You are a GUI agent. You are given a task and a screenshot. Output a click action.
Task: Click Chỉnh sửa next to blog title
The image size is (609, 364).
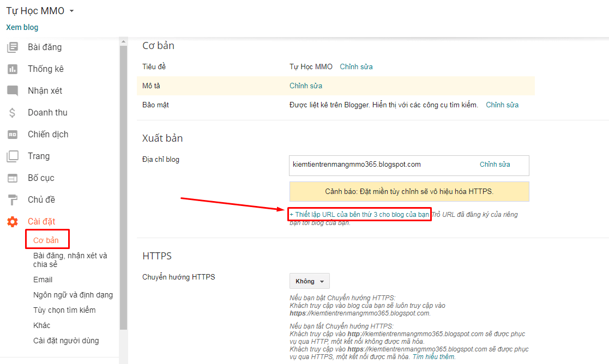(356, 66)
